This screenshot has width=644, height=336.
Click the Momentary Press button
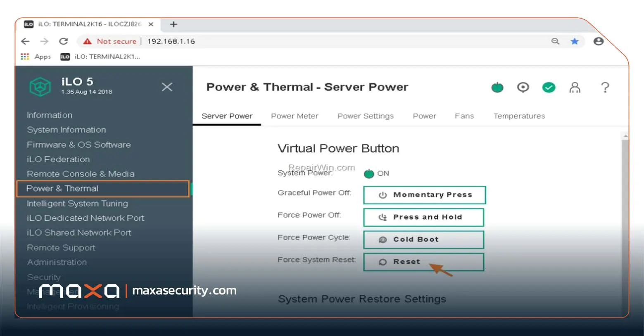(425, 195)
